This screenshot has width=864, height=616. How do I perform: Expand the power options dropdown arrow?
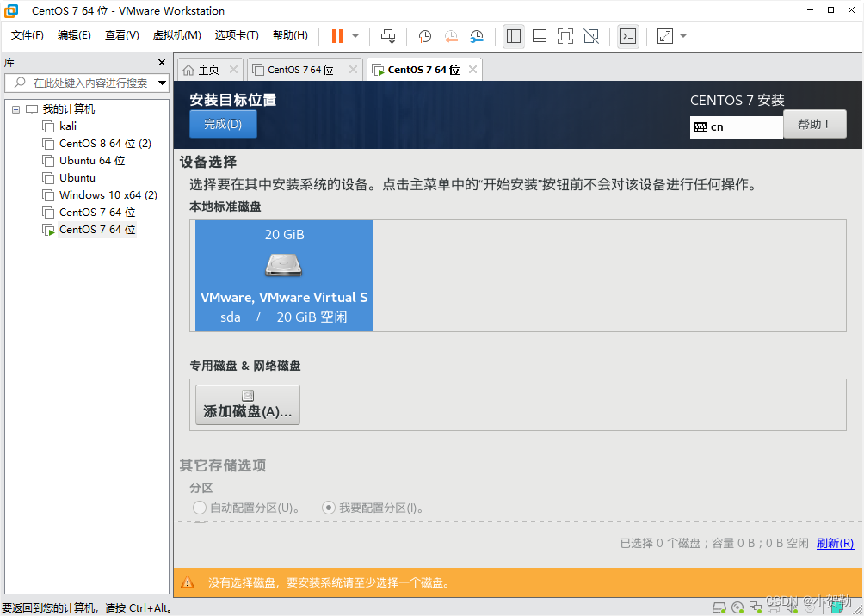tap(355, 36)
